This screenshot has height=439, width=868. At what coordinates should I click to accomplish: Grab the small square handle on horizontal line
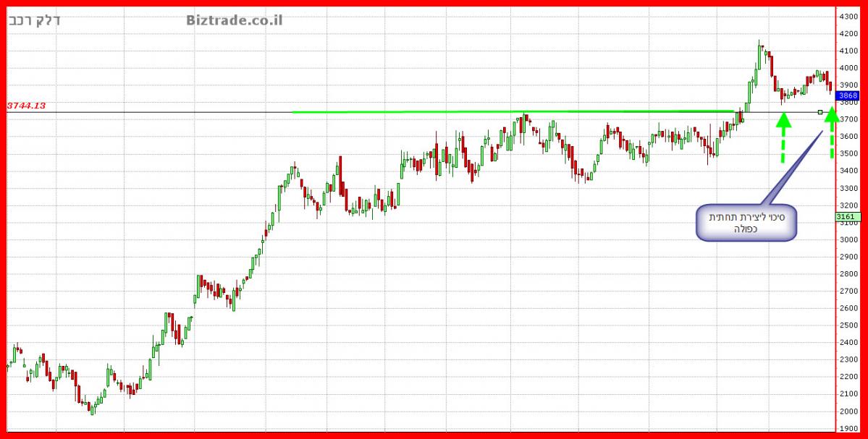[x=819, y=112]
